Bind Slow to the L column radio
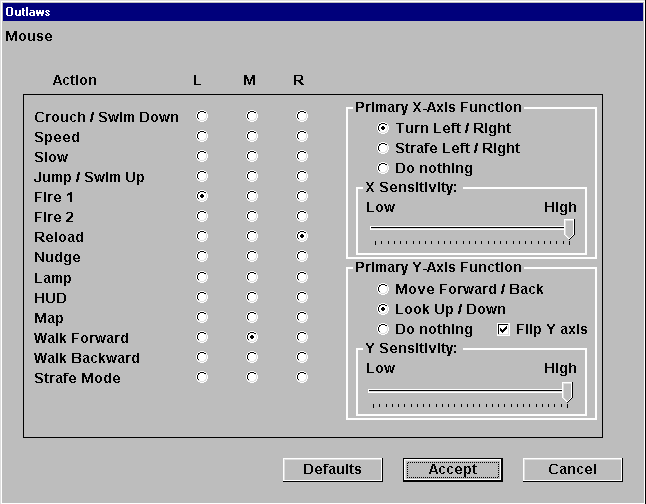This screenshot has width=646, height=504. pos(202,156)
